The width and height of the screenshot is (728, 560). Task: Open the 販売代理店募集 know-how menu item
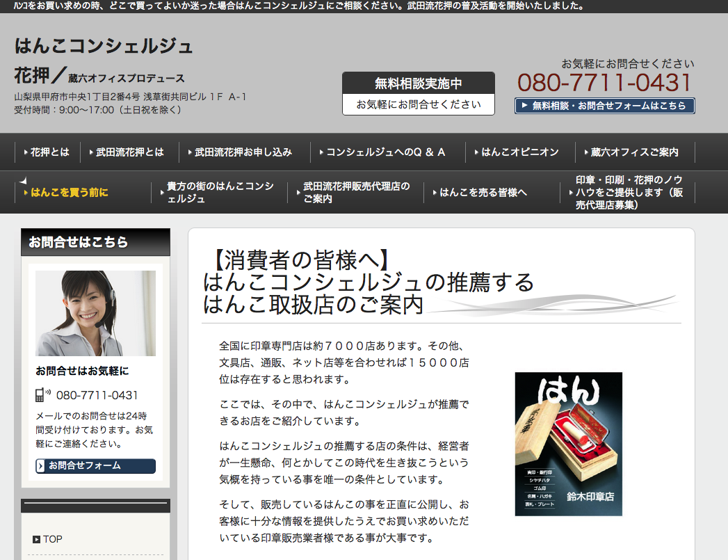pos(629,193)
